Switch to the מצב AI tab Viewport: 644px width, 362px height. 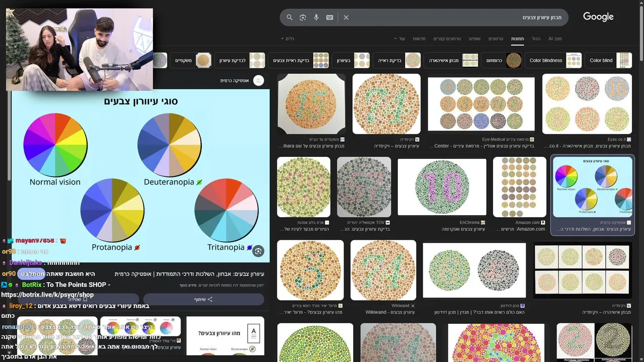[x=555, y=39]
